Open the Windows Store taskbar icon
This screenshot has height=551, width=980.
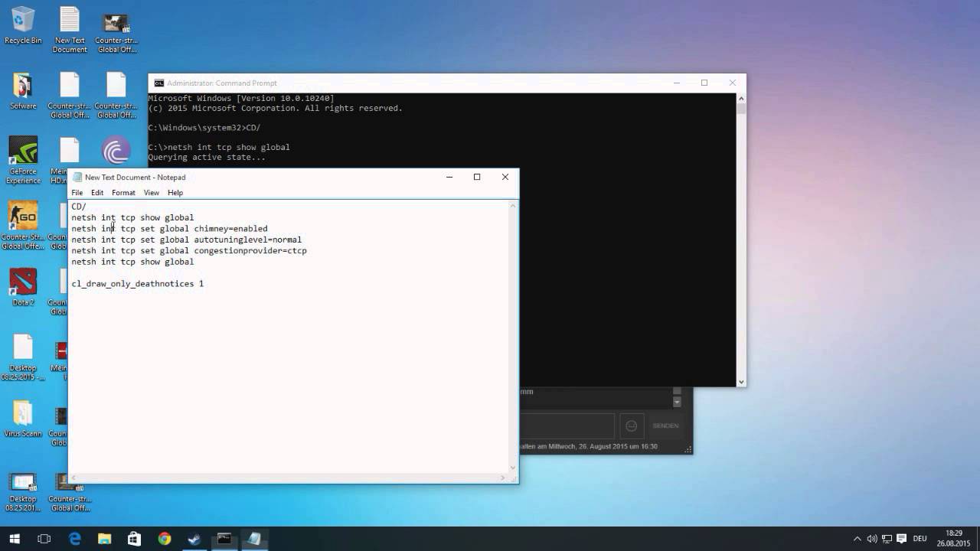click(x=135, y=539)
